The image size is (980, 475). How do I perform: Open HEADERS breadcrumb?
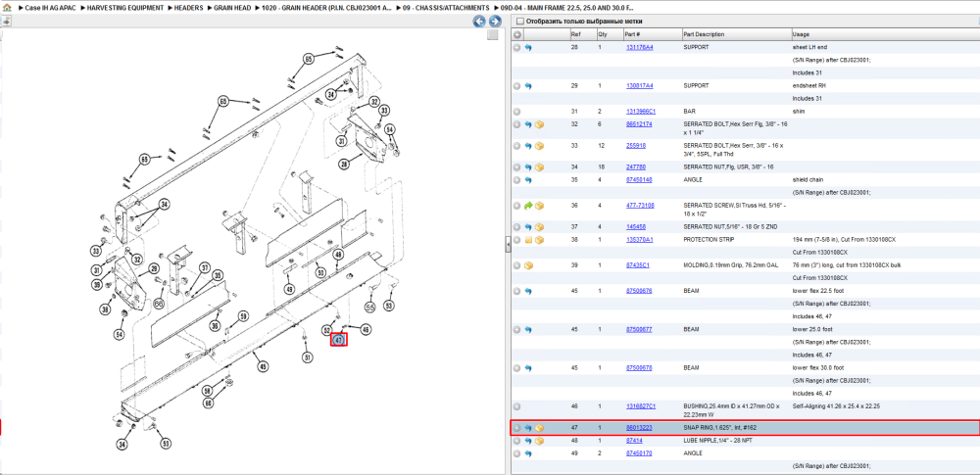(189, 8)
